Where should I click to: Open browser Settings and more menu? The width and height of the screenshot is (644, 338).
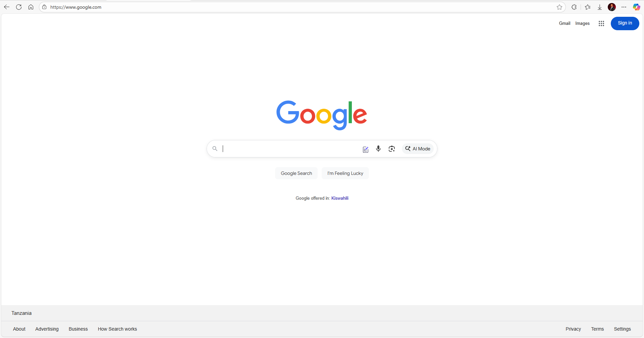point(624,7)
